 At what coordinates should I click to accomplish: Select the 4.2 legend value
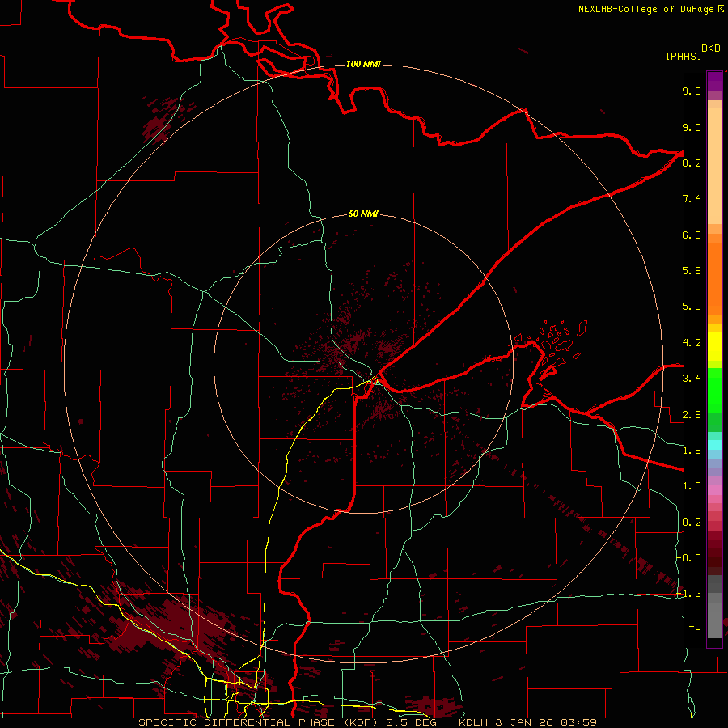coord(692,342)
